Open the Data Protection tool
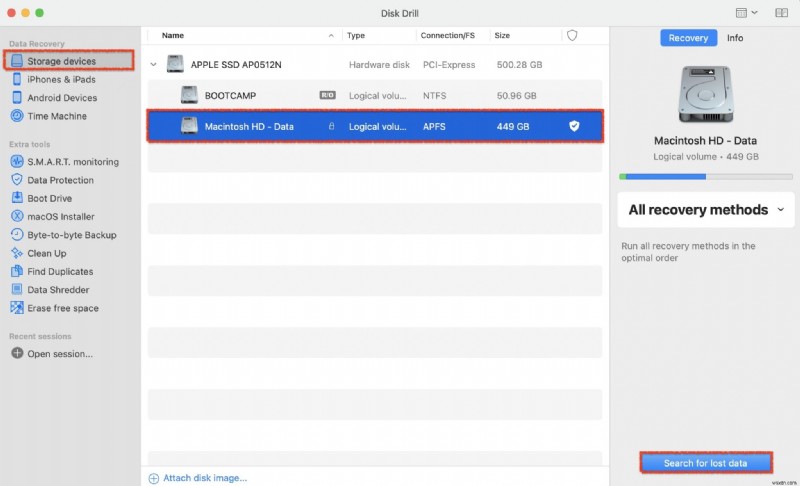800x486 pixels. pos(60,180)
